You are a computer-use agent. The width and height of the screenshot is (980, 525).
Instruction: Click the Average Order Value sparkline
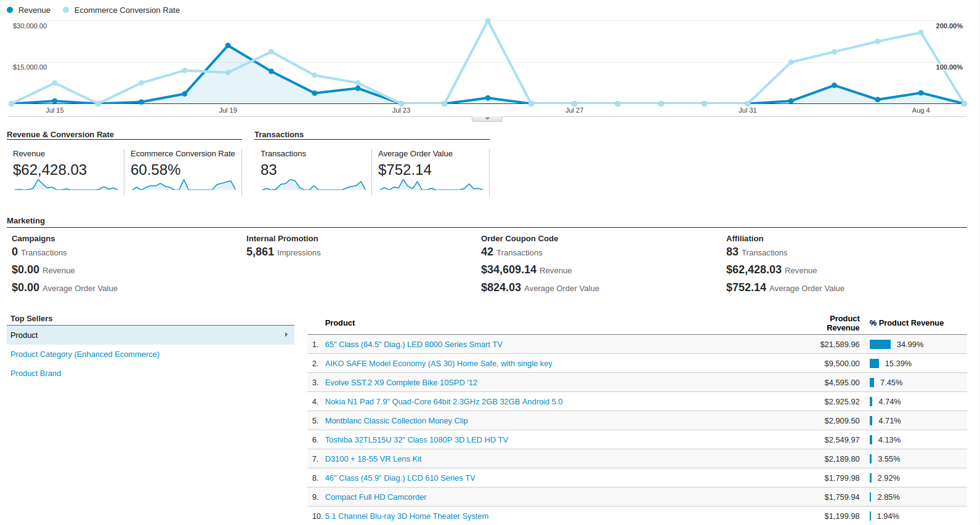pos(431,185)
